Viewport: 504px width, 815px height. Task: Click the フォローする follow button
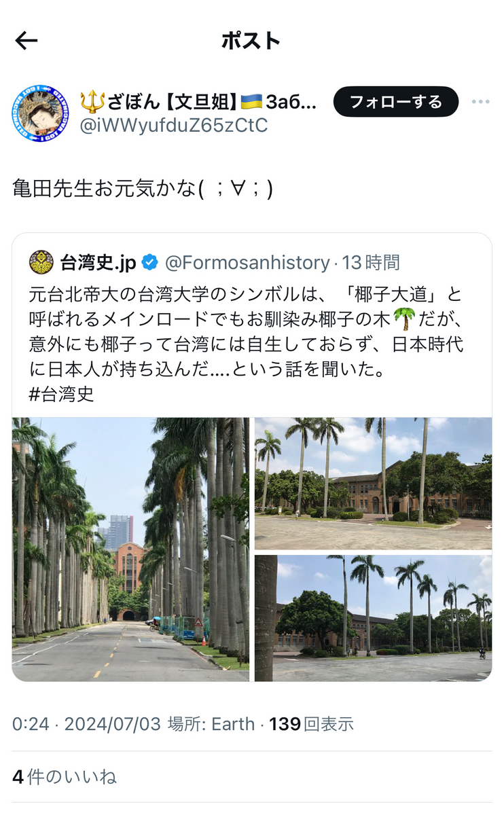pos(396,102)
